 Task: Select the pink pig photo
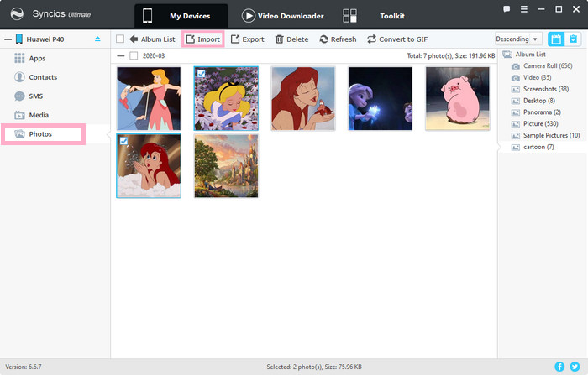458,98
